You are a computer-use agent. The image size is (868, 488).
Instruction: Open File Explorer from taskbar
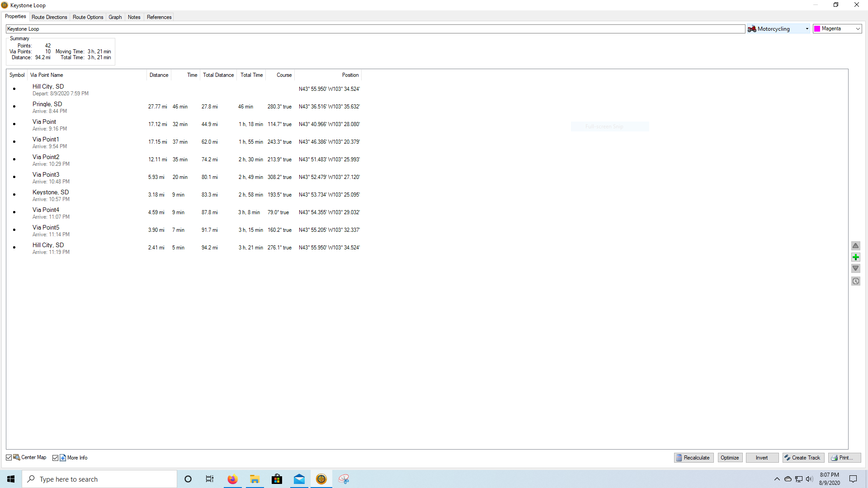[x=255, y=479]
